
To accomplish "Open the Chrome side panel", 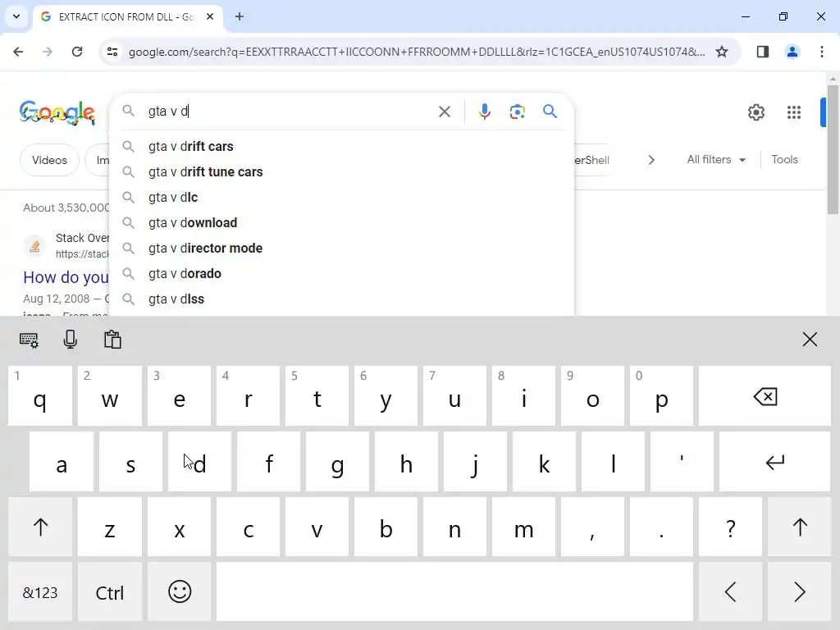I will pyautogui.click(x=762, y=52).
